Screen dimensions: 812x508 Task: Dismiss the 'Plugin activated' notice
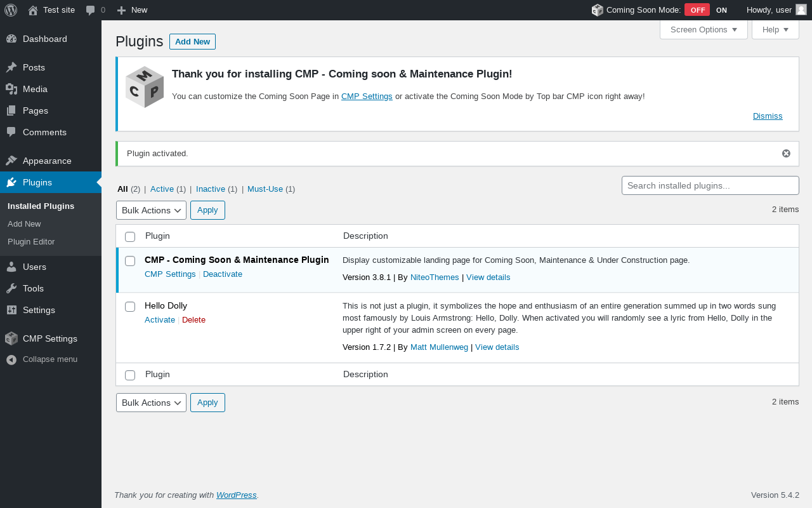[786, 154]
